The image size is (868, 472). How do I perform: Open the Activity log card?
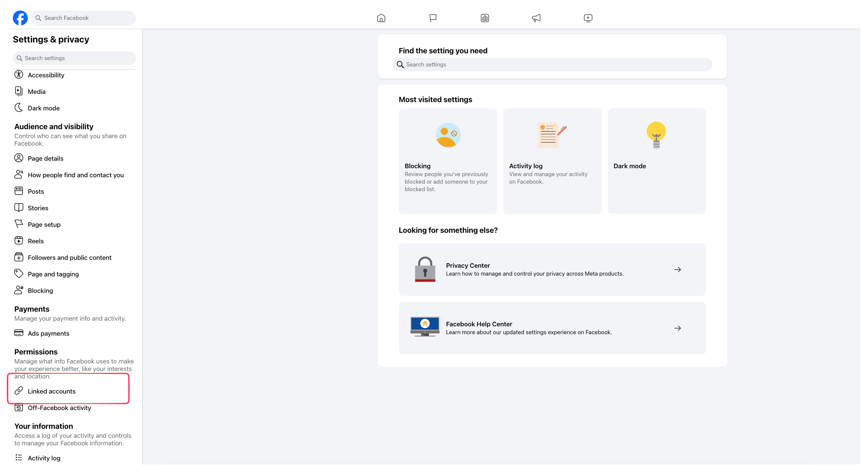(x=552, y=161)
